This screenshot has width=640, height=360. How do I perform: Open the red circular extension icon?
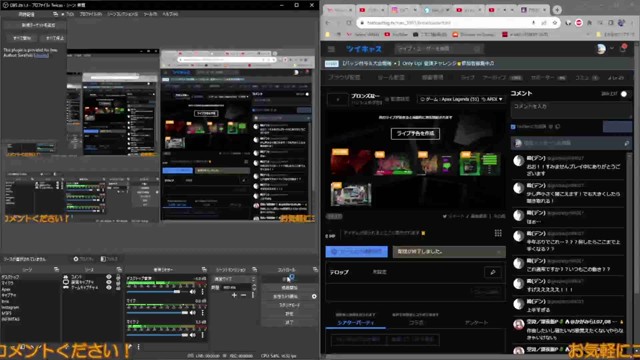tap(579, 23)
